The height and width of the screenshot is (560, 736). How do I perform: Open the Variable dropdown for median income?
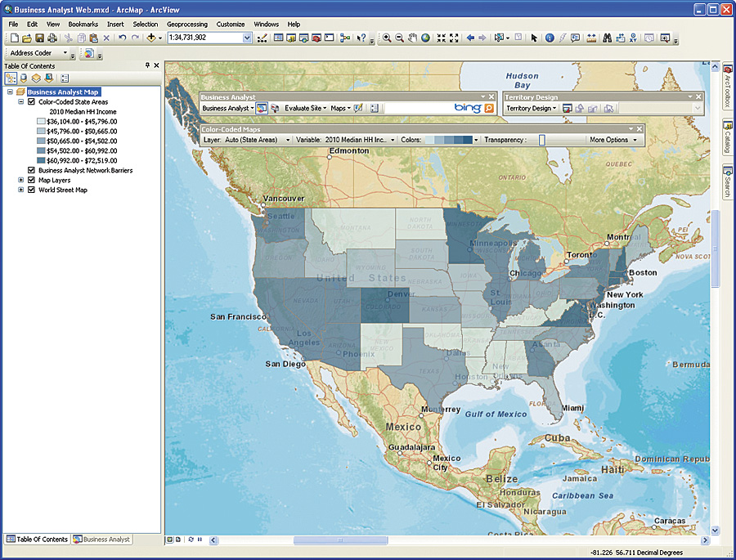(x=393, y=140)
